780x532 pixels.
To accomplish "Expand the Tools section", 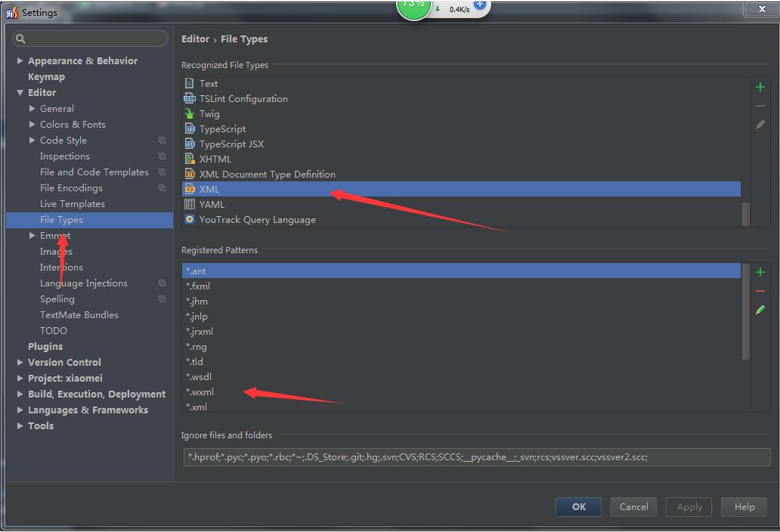I will pos(20,426).
